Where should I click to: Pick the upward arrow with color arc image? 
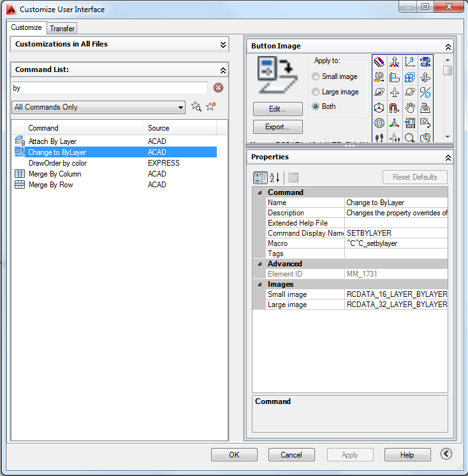[x=395, y=62]
